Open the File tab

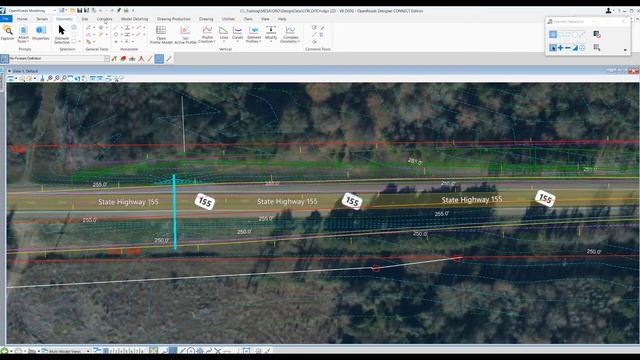point(6,19)
